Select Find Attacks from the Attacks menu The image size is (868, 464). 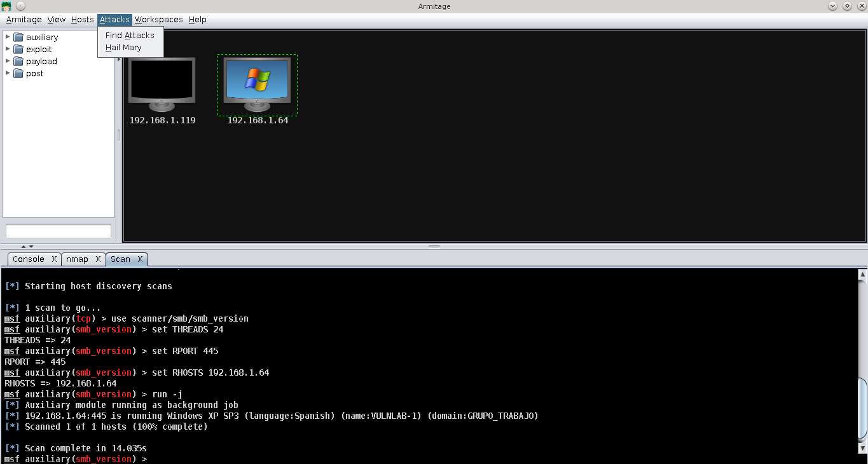[x=129, y=36]
